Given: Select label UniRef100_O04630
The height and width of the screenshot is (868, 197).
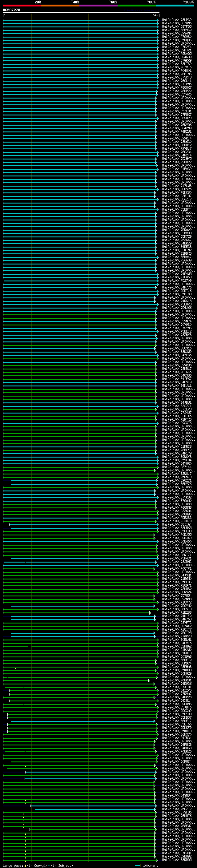Looking at the screenshot, I should (x=176, y=57).
